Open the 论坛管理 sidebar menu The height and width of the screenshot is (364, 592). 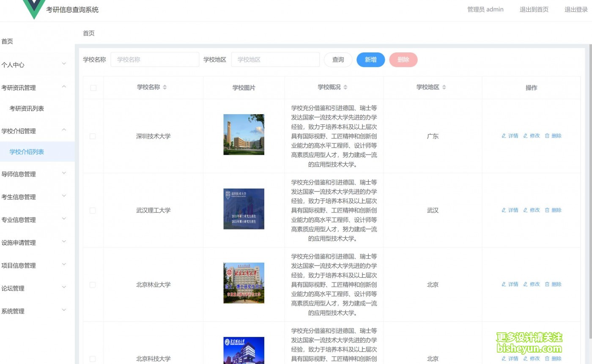37,288
